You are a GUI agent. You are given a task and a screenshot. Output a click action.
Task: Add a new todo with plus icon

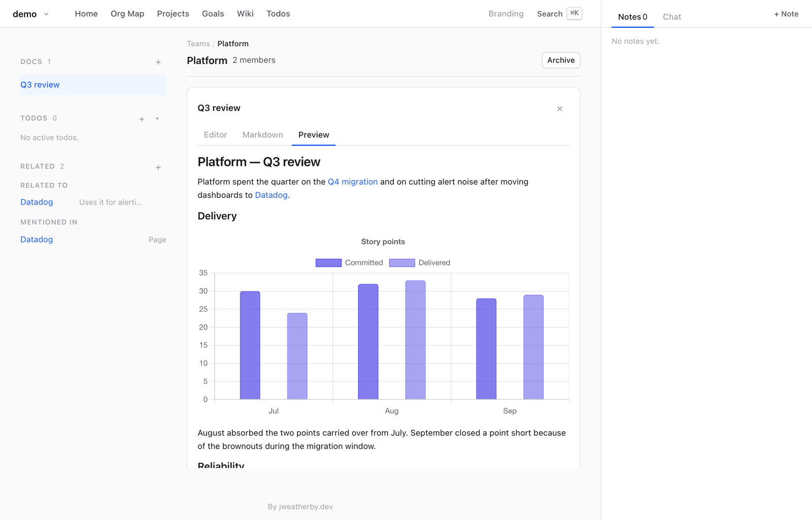[x=142, y=119]
